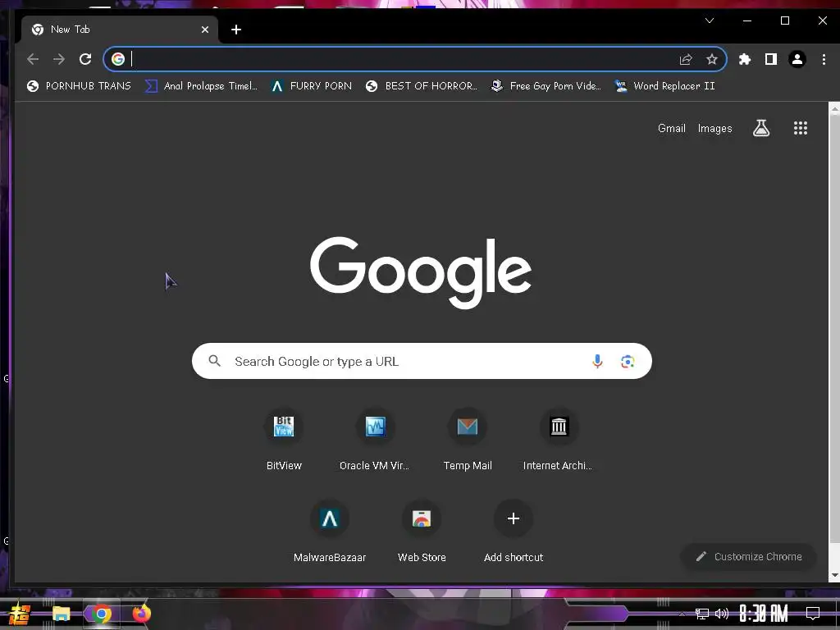Toggle the Chrome side panel
The height and width of the screenshot is (630, 840).
771,59
